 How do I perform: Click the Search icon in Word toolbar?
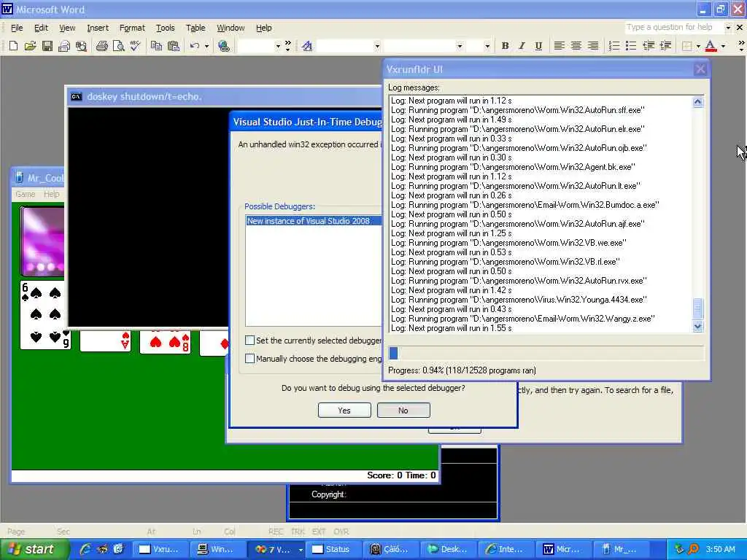click(81, 46)
